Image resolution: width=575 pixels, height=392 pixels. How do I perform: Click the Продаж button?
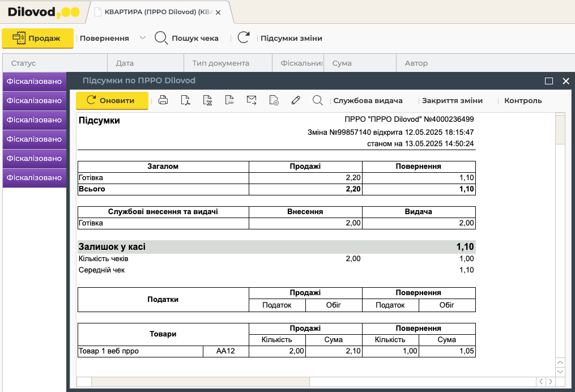(x=38, y=38)
